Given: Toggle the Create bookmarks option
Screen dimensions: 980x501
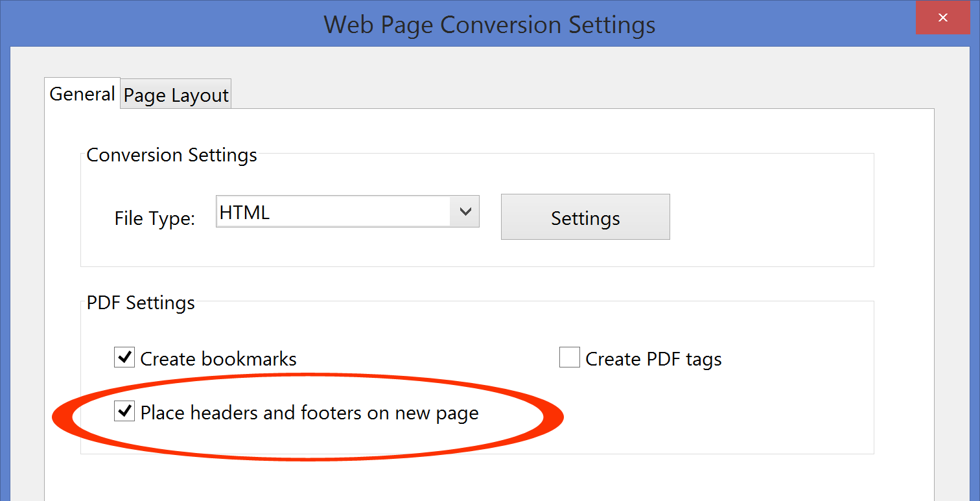Looking at the screenshot, I should (x=124, y=356).
